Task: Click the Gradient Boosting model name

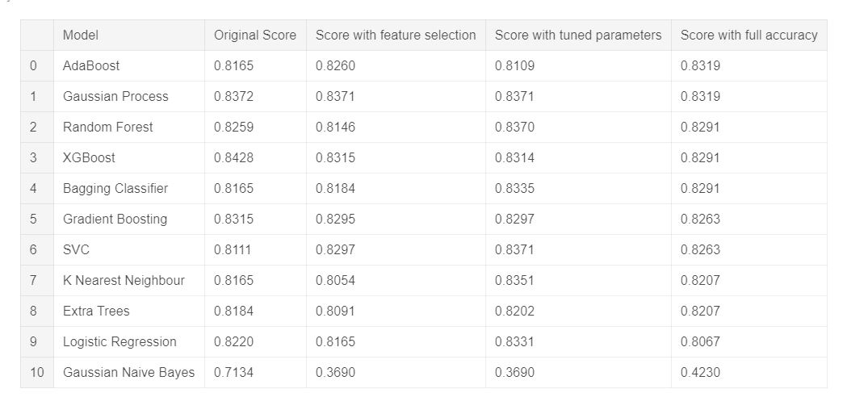Action: (115, 220)
